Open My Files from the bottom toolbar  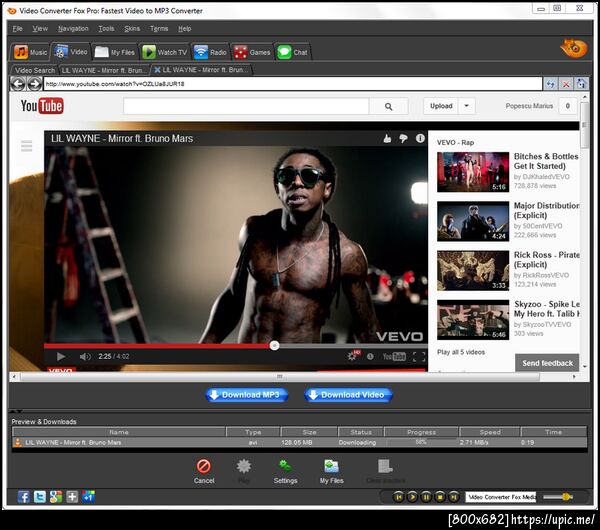[331, 471]
